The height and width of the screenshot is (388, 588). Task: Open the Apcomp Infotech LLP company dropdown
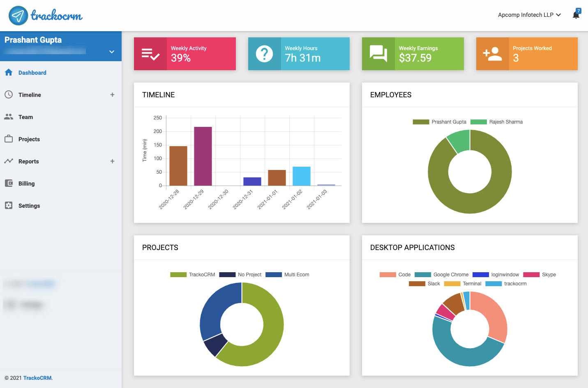pos(529,15)
